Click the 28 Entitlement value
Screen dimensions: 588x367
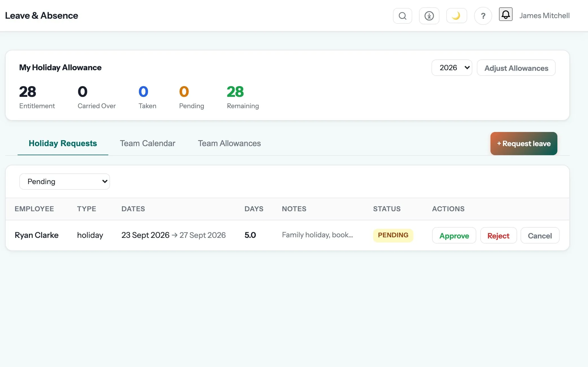28,91
